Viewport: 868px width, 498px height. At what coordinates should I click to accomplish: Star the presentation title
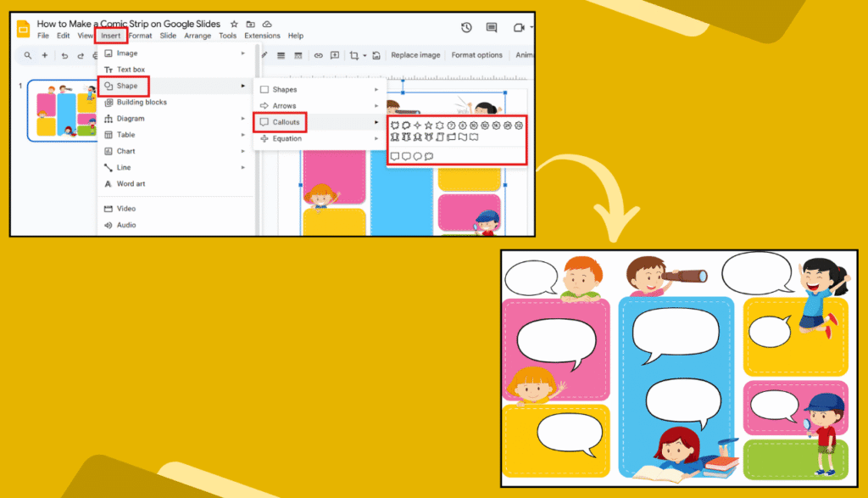click(234, 24)
